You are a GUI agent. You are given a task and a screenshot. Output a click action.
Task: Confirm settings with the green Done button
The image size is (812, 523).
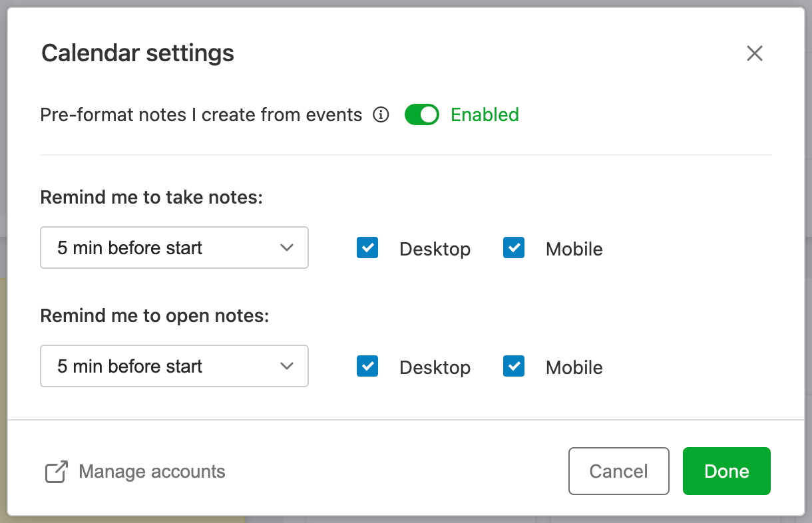(x=726, y=471)
